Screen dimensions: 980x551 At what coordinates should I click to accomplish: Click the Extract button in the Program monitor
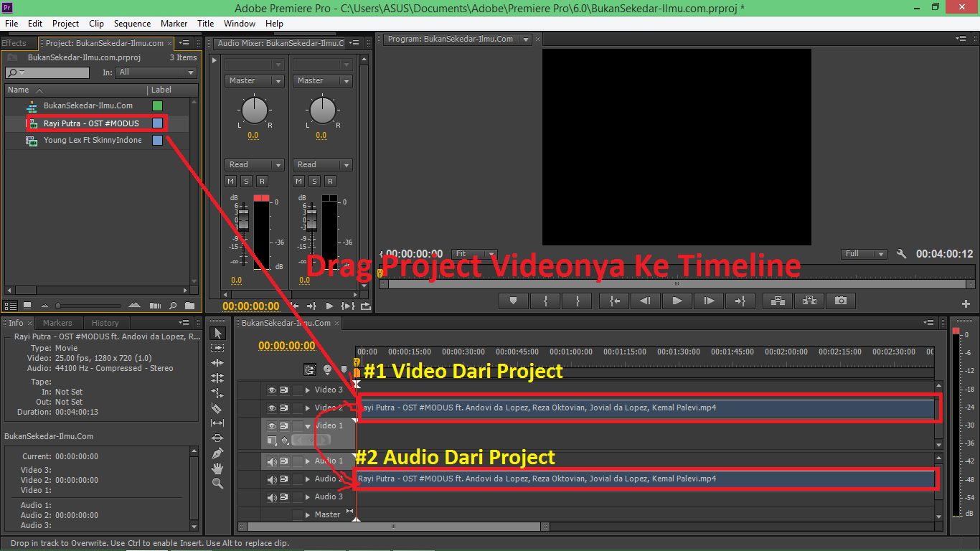click(x=809, y=301)
